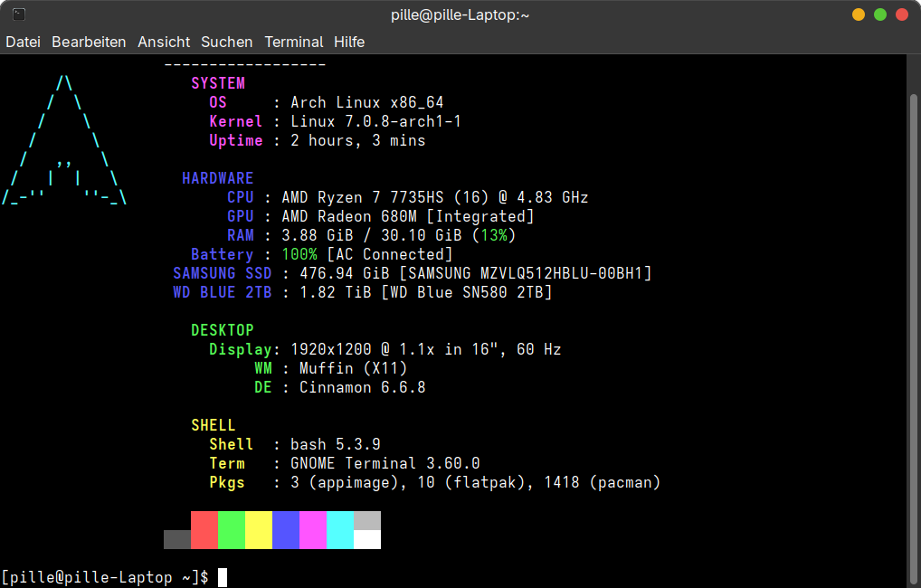Open the Ansicht menu
The width and height of the screenshot is (921, 588).
pyautogui.click(x=163, y=42)
